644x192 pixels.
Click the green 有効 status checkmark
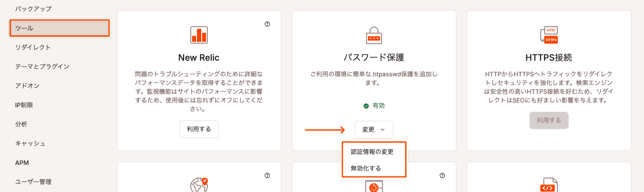[366, 106]
